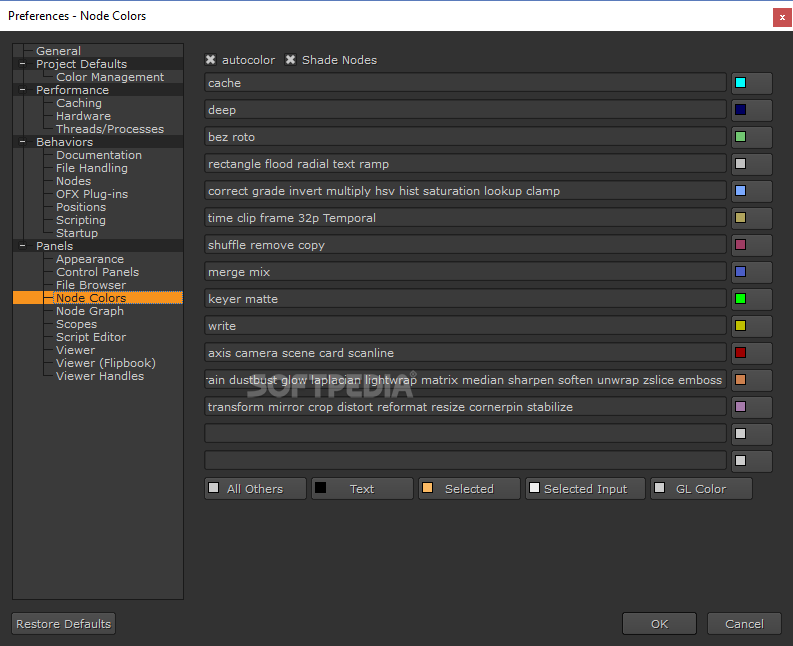Toggle the Shade Nodes checkbox

click(290, 60)
